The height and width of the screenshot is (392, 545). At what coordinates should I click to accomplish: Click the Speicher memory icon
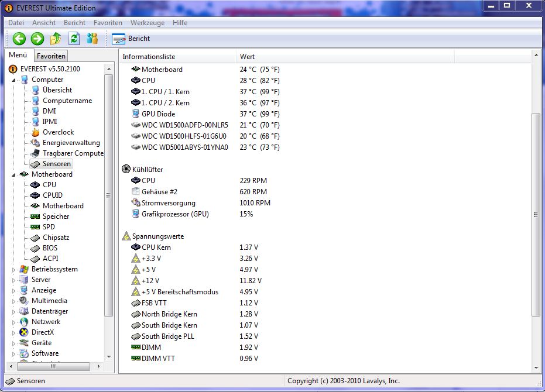pos(36,216)
